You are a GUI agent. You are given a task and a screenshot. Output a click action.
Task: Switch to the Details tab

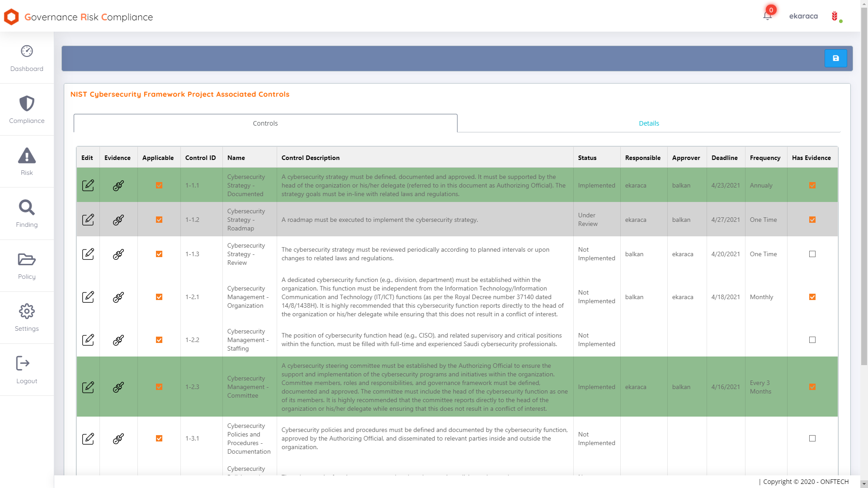649,123
